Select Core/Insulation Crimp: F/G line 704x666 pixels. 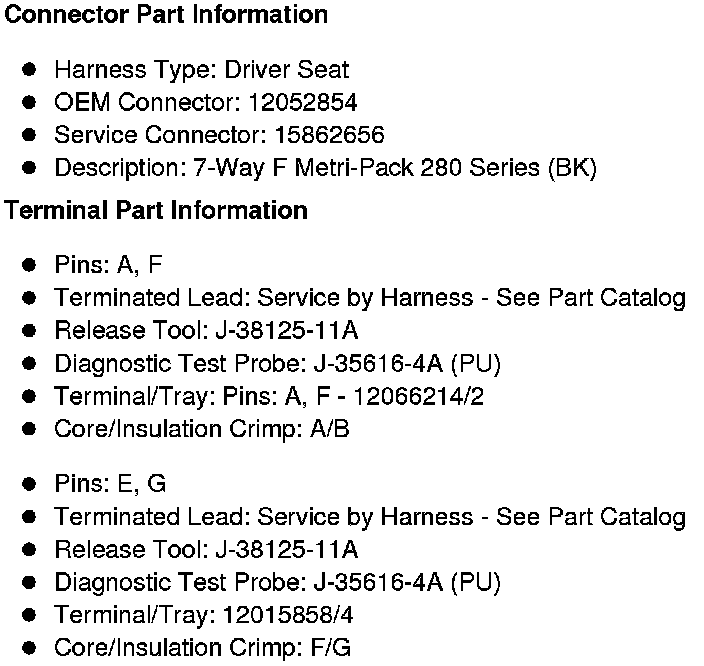pos(202,648)
